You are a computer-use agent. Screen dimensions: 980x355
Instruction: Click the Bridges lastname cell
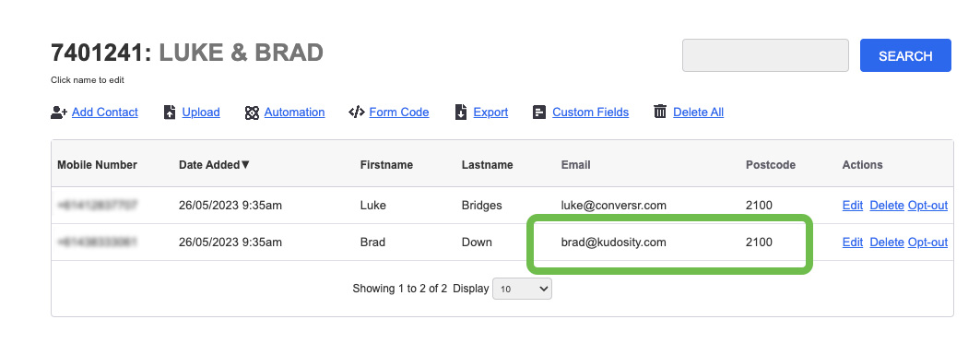481,205
